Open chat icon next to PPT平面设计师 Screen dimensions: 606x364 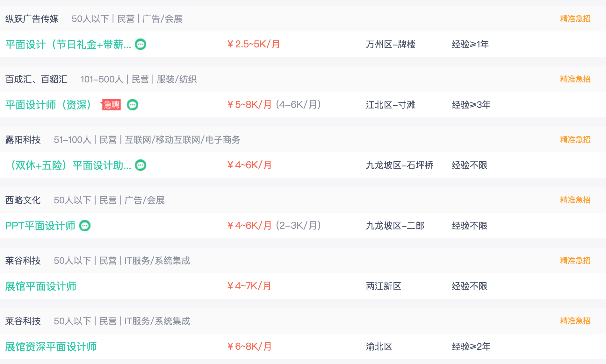click(85, 226)
